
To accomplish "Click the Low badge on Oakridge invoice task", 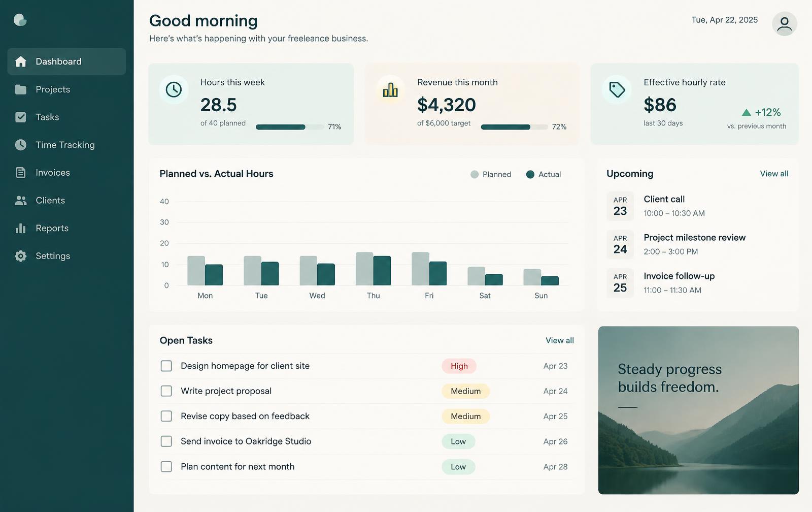I will [x=458, y=441].
